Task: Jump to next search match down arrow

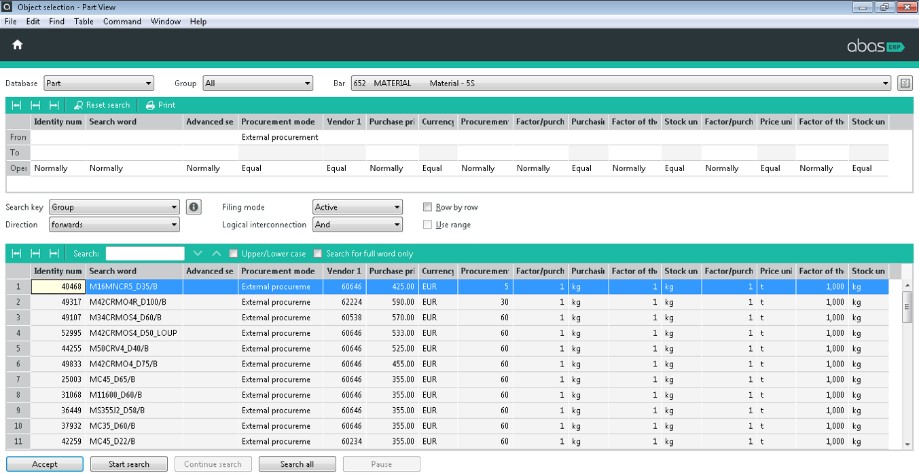Action: pos(198,254)
